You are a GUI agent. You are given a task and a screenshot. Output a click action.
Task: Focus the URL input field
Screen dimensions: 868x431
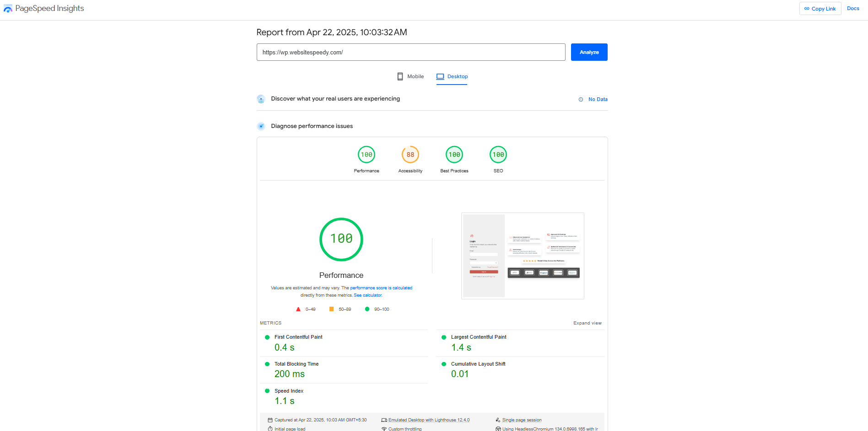411,52
